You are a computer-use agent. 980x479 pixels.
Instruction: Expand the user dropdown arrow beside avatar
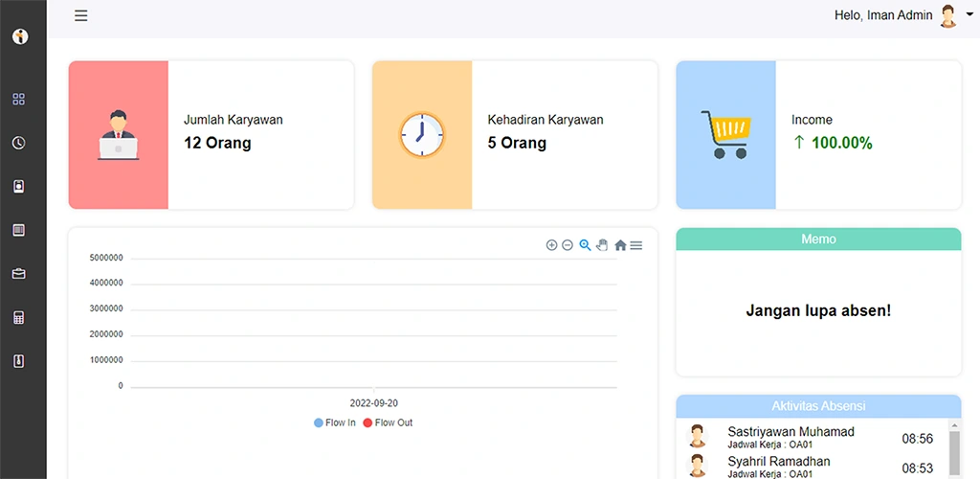tap(969, 15)
